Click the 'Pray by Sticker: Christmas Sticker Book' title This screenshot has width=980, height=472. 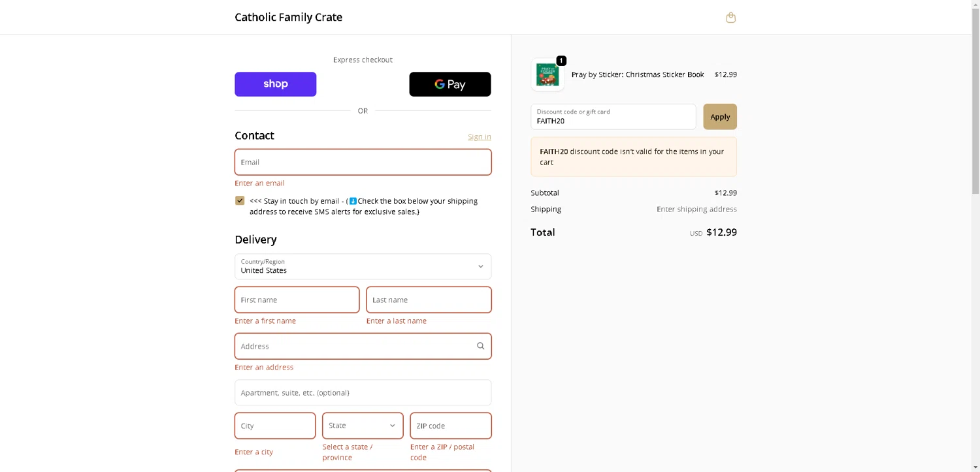pos(638,74)
